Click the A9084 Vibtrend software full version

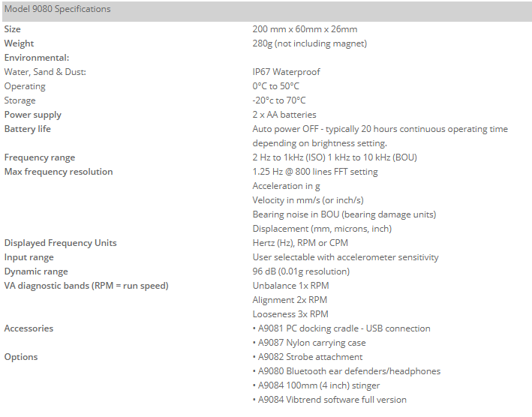329,400
